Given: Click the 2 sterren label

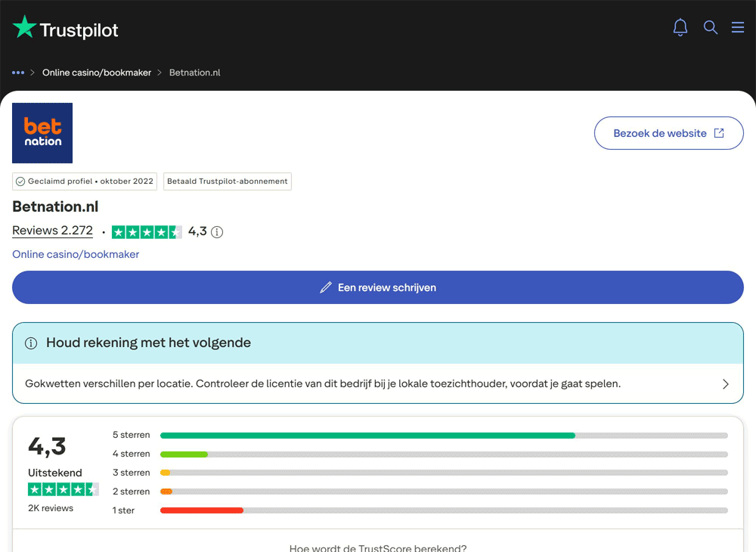Looking at the screenshot, I should (131, 492).
